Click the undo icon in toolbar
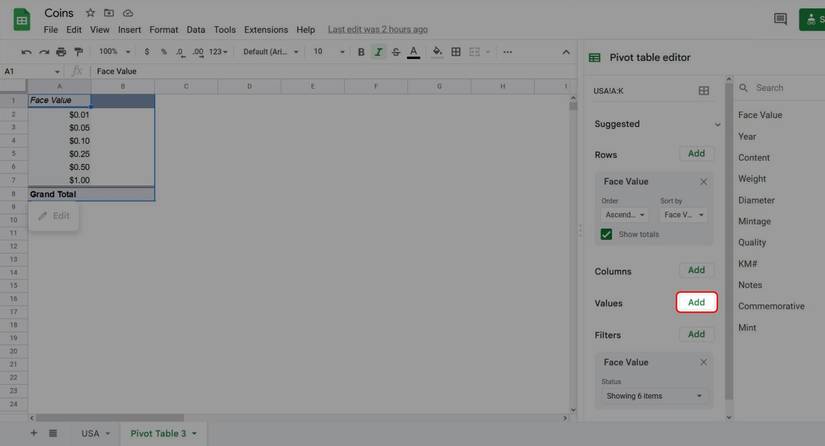Image resolution: width=825 pixels, height=446 pixels. click(26, 52)
